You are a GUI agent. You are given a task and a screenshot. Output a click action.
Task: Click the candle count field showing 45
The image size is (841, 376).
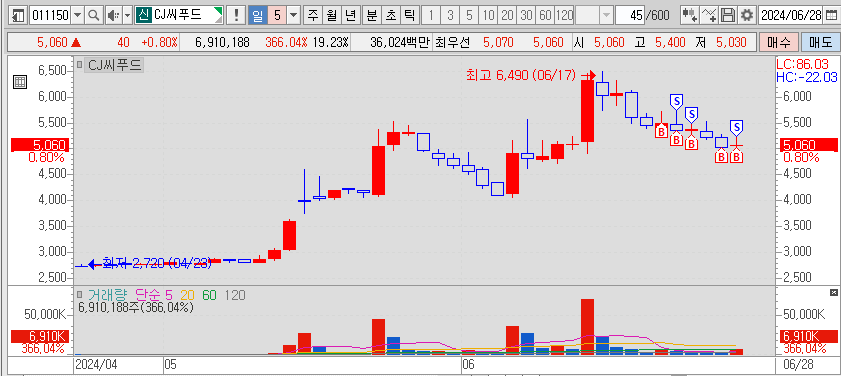click(x=631, y=15)
